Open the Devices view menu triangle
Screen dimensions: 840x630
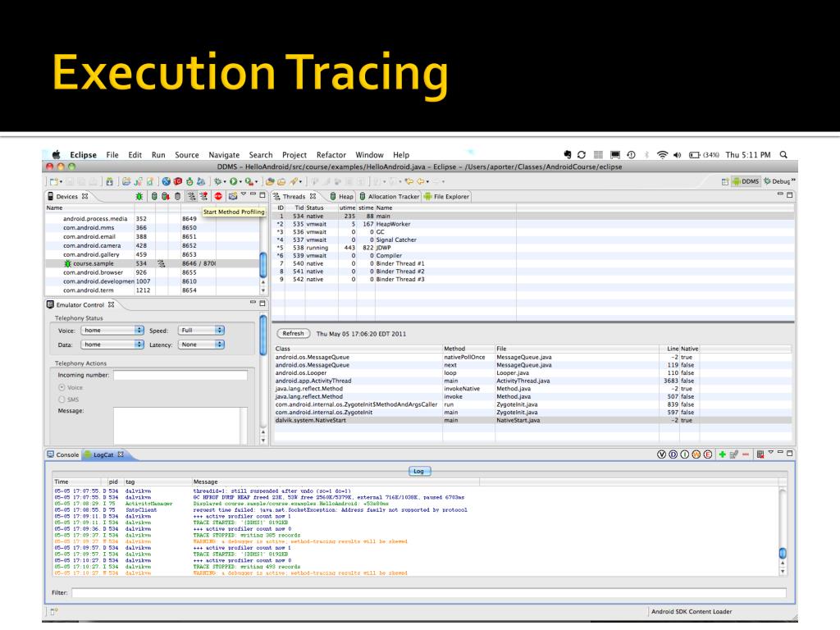(244, 194)
